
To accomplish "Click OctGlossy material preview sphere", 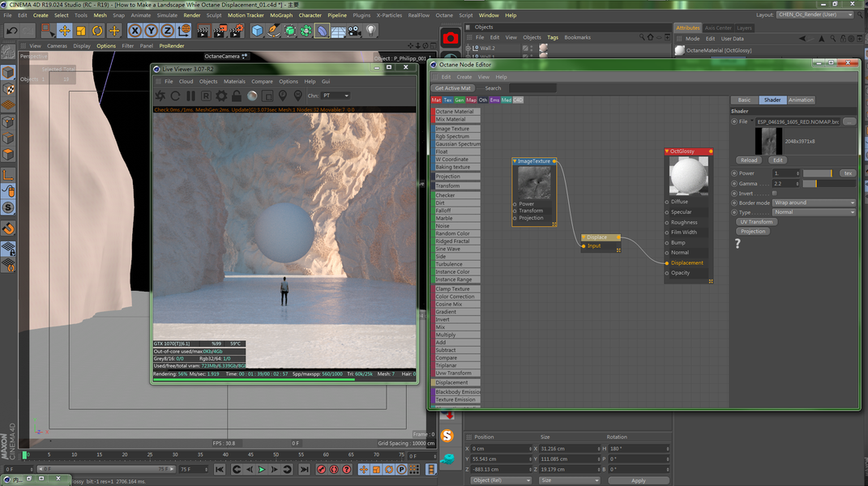I will click(x=689, y=176).
